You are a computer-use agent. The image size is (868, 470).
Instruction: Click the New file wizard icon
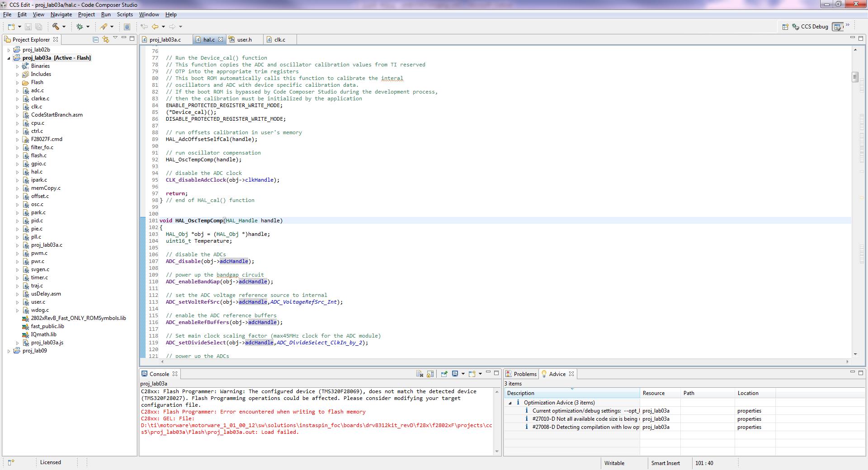pos(11,27)
